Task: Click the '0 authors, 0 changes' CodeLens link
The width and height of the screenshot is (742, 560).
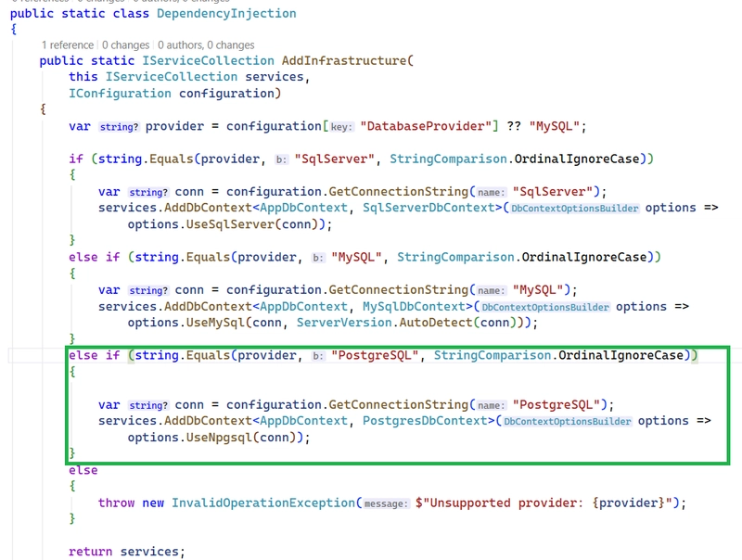Action: click(x=206, y=45)
